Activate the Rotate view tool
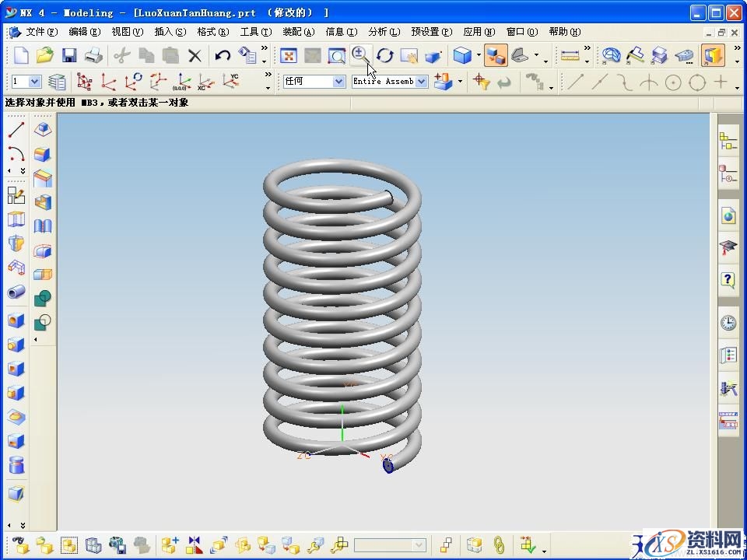This screenshot has width=747, height=560. click(x=385, y=55)
